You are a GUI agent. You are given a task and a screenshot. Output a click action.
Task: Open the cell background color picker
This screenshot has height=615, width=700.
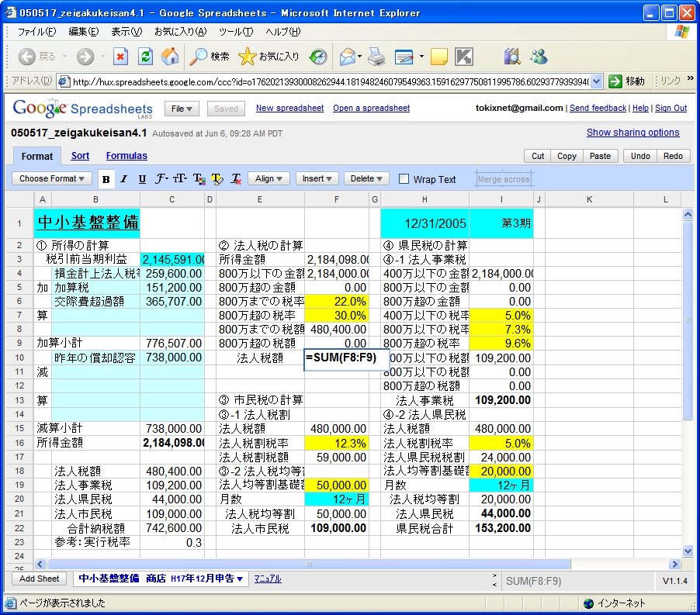(217, 179)
